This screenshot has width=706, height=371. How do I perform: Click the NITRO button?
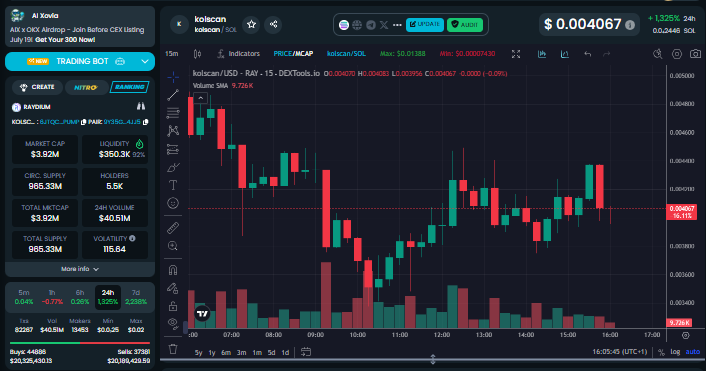86,87
